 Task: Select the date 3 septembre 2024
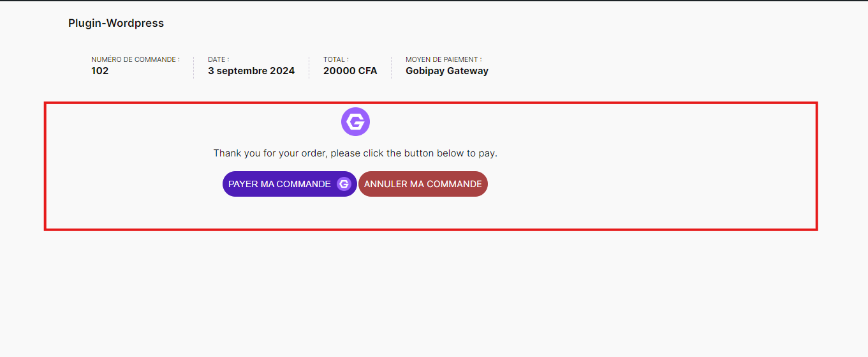point(251,71)
